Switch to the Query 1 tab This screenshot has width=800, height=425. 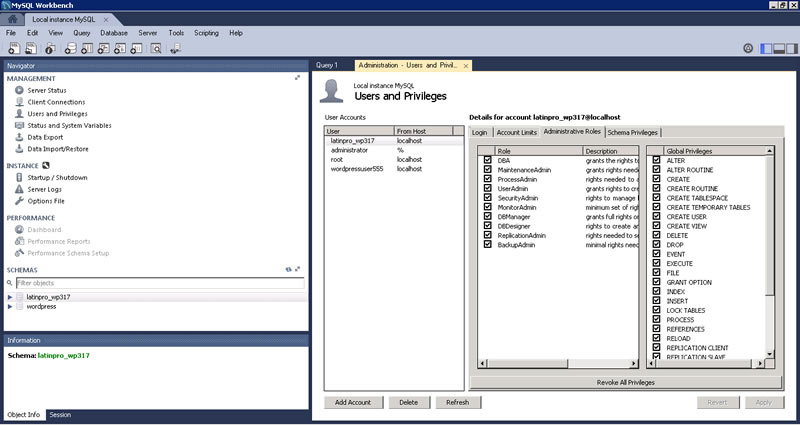point(327,65)
